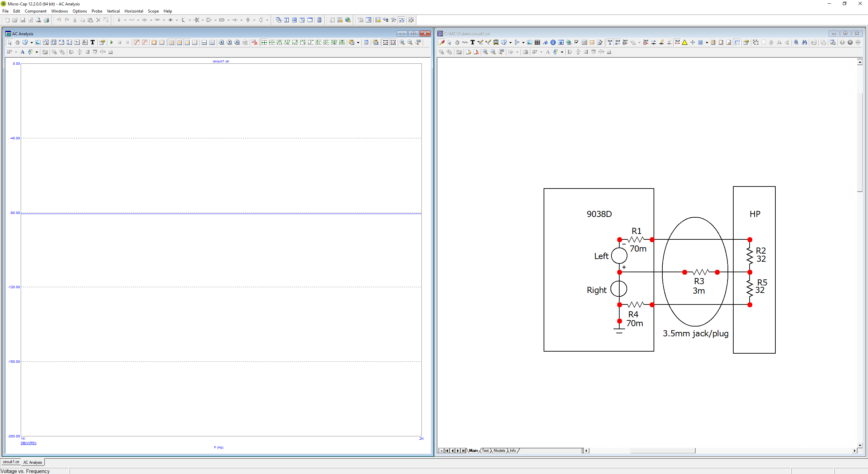Viewport: 868px width, 474px height.
Task: Click the 9038D label in the schematic
Action: point(599,214)
